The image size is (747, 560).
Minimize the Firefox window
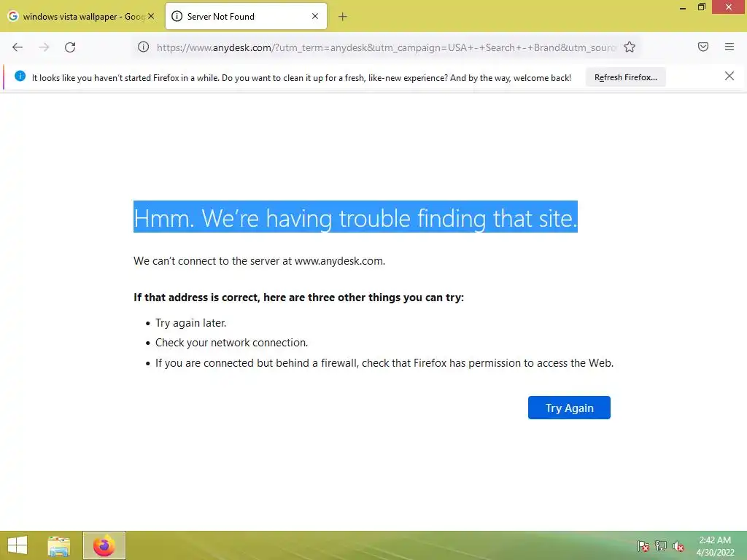pos(683,7)
